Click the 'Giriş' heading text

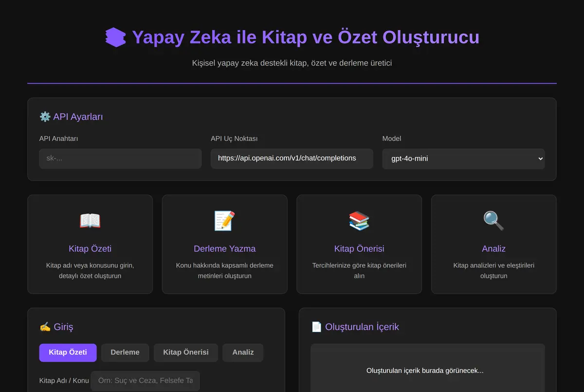tap(63, 327)
